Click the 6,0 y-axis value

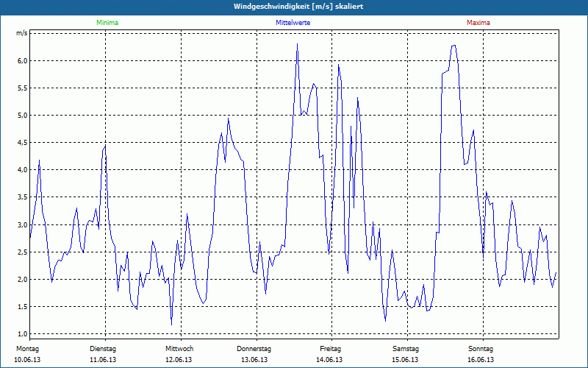click(23, 61)
